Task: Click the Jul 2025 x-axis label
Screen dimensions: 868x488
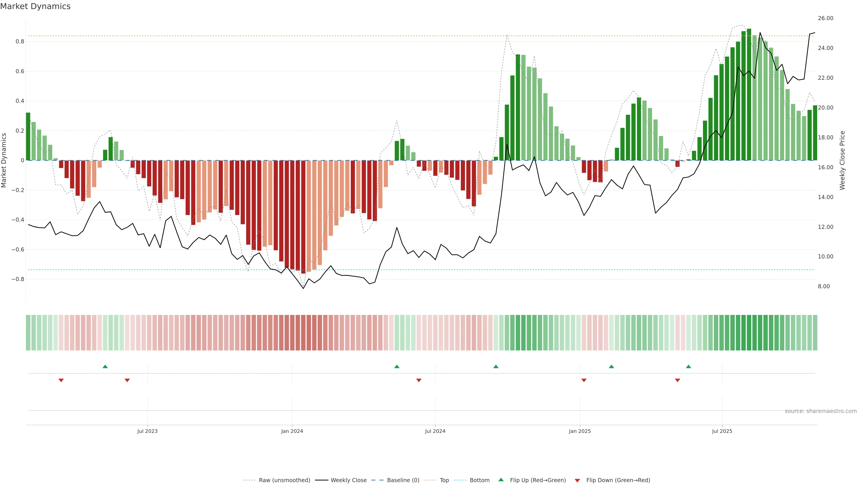Action: (722, 431)
